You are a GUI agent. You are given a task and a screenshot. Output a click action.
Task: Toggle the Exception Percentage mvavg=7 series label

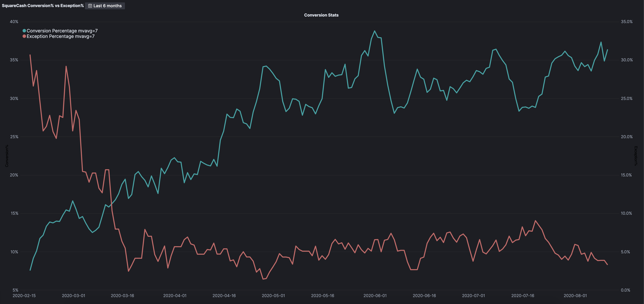point(60,36)
